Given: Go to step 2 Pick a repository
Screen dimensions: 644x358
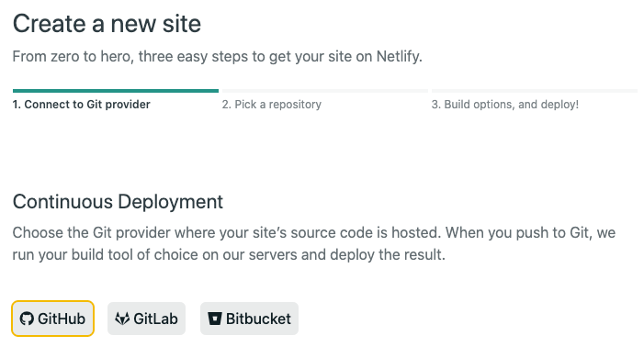Looking at the screenshot, I should click(x=272, y=105).
